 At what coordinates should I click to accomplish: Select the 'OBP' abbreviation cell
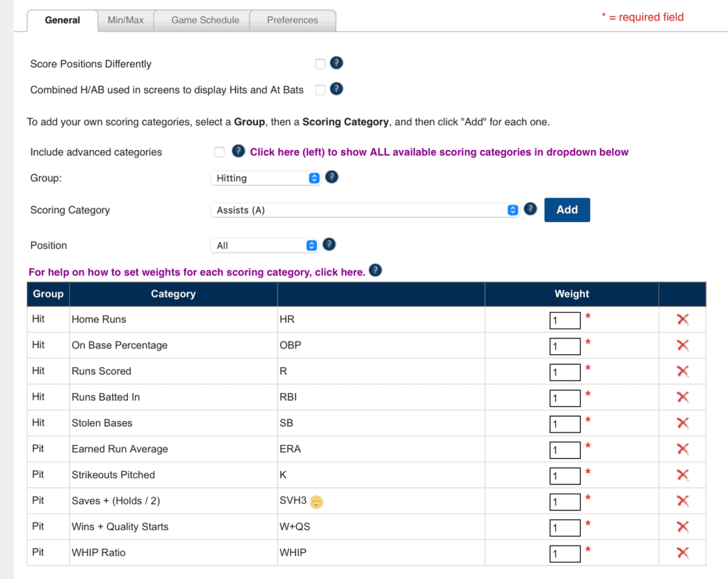click(x=381, y=345)
